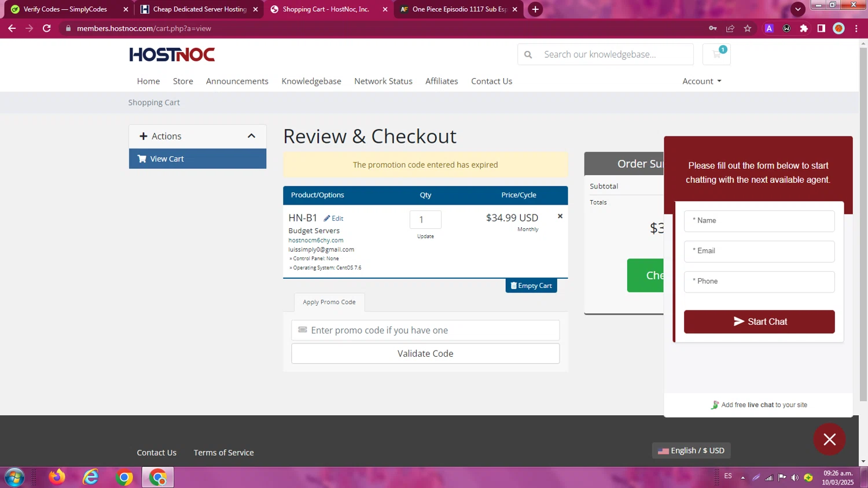
Task: Open the tab search dropdown arrow
Action: coord(798,9)
